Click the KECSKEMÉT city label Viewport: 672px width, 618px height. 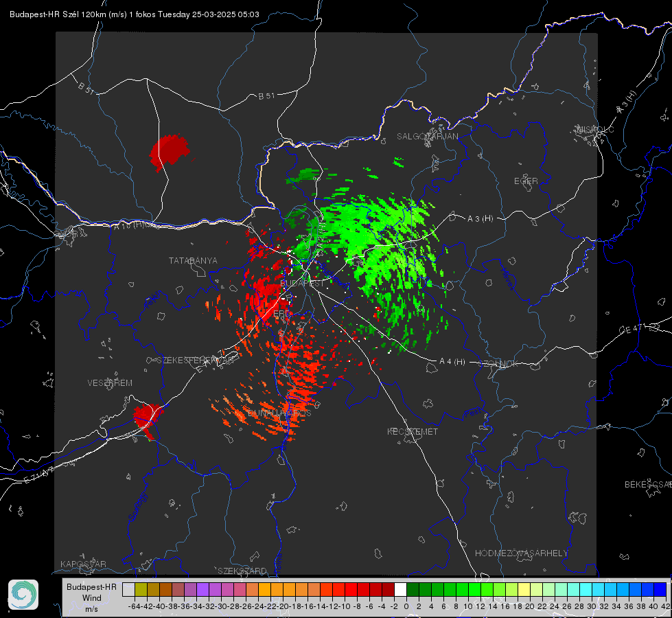[413, 431]
